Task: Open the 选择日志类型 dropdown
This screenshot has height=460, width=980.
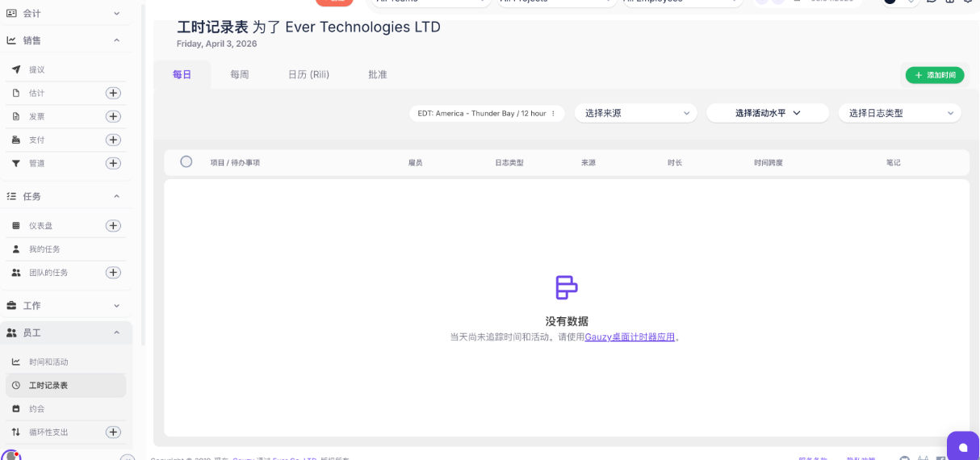Action: 899,113
